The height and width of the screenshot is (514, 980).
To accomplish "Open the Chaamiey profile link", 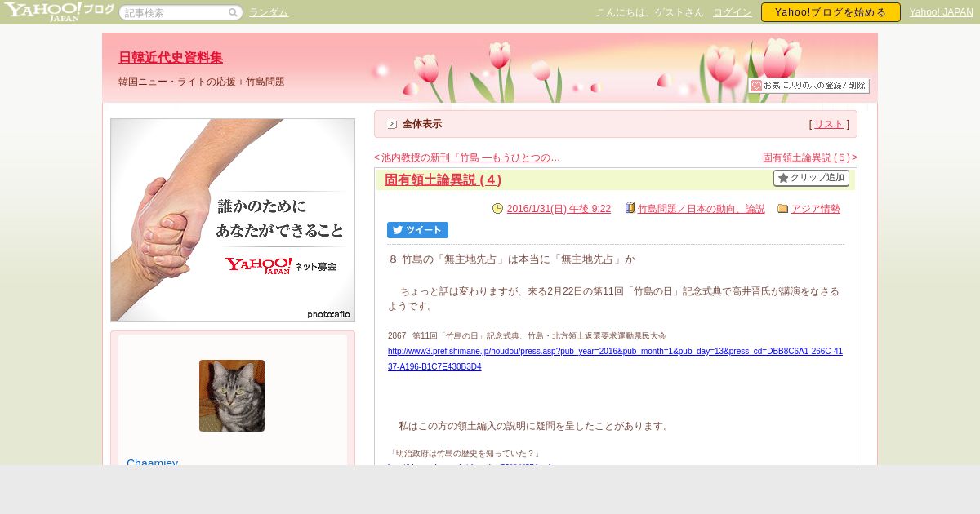I will tap(152, 461).
